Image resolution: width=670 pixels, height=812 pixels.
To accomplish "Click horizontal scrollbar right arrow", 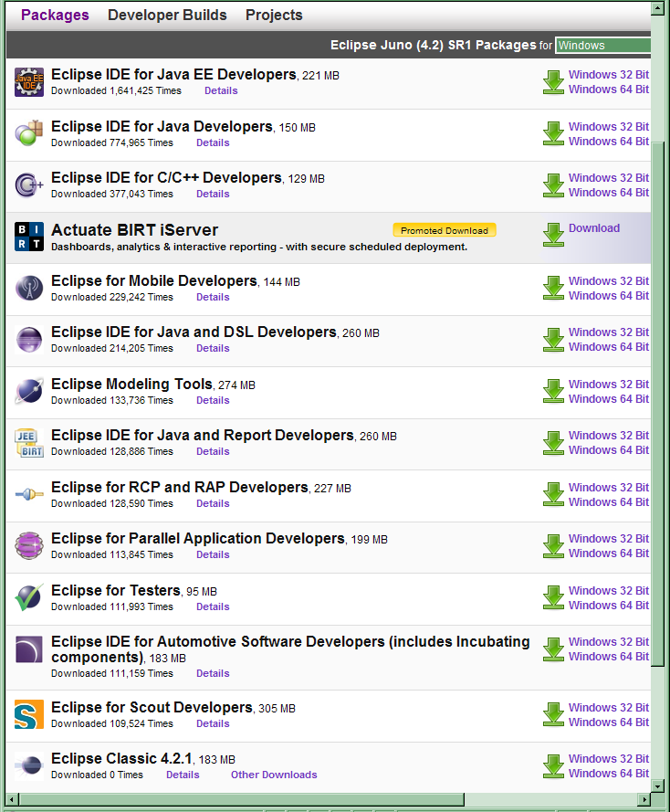I will 644,799.
